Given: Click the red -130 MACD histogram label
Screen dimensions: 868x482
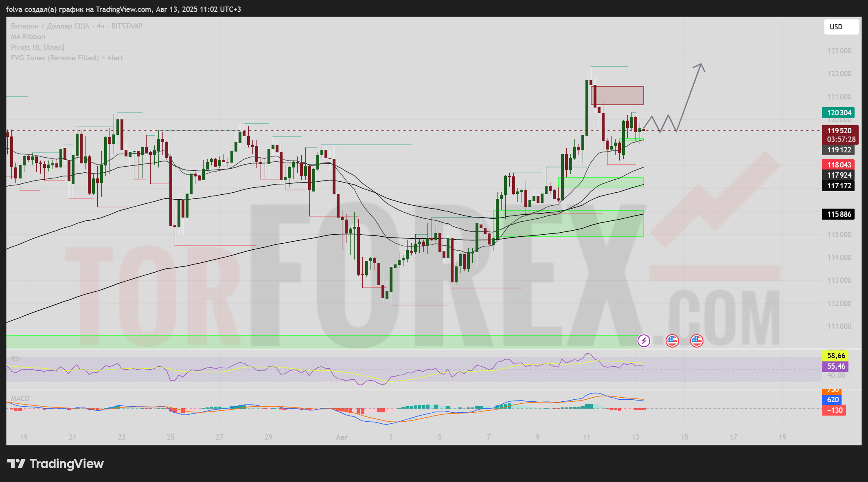Looking at the screenshot, I should [x=834, y=410].
